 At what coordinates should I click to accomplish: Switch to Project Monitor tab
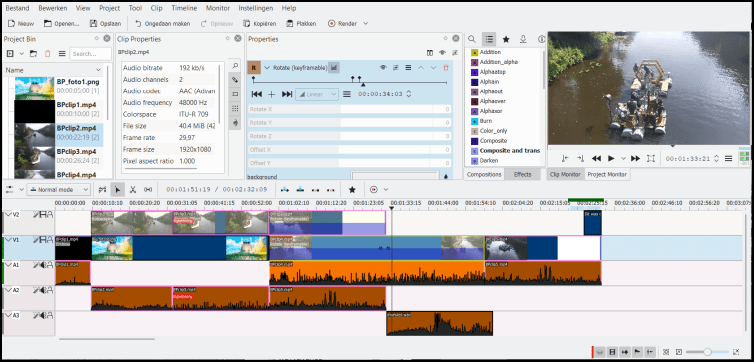607,175
